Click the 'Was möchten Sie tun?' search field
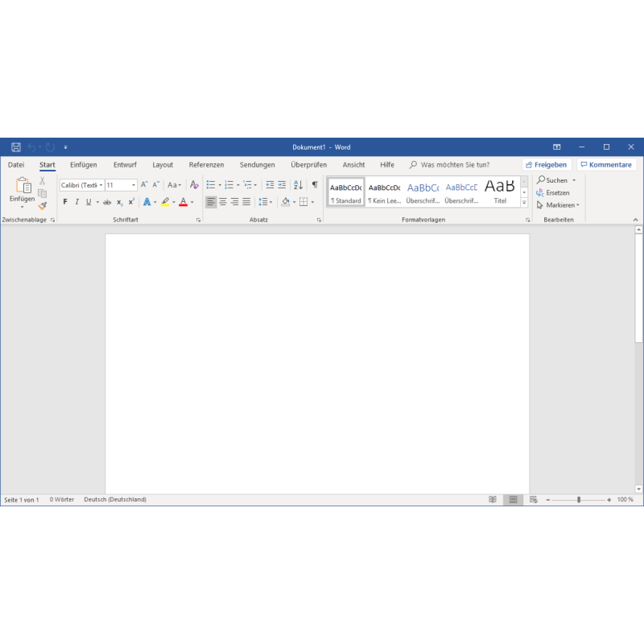Image resolution: width=644 pixels, height=644 pixels. (455, 165)
